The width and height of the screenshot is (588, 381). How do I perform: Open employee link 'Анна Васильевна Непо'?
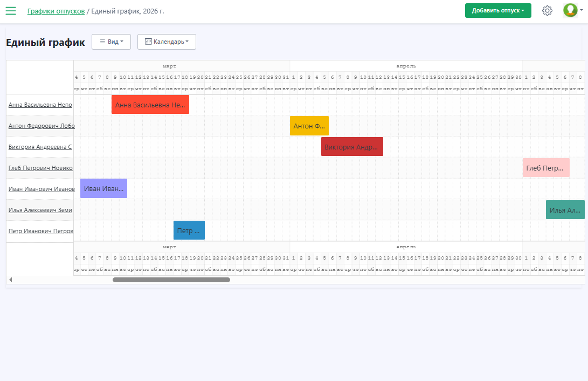point(40,105)
